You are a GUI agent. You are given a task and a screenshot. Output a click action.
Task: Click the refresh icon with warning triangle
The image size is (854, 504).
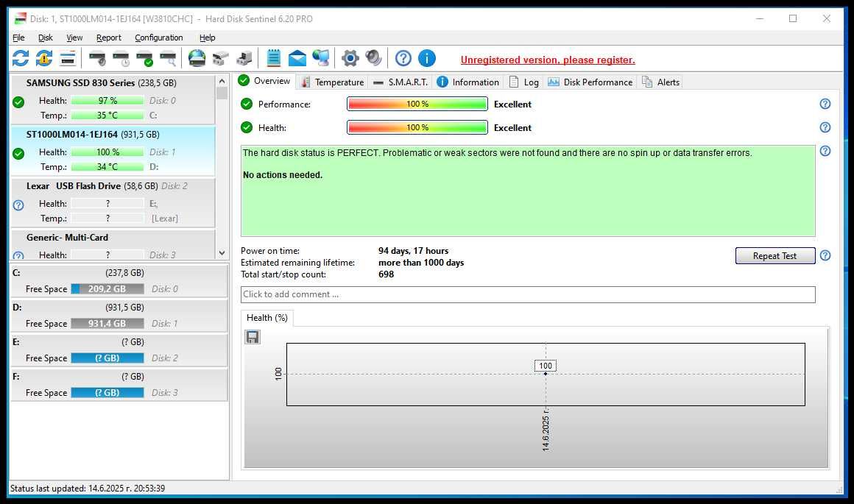tap(44, 58)
